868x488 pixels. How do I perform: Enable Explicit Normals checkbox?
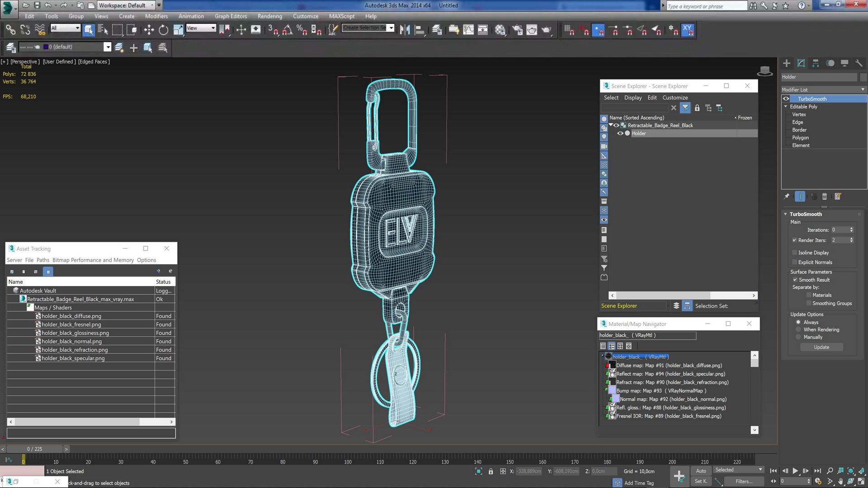(794, 263)
